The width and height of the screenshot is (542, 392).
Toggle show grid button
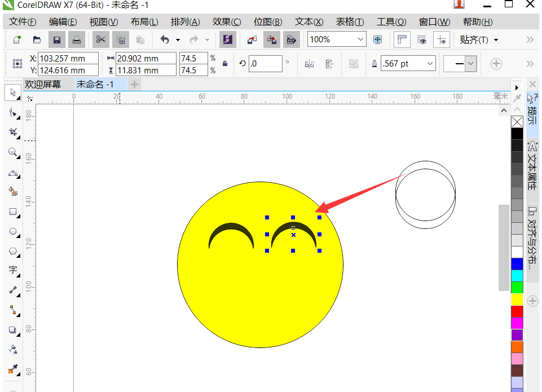click(422, 39)
